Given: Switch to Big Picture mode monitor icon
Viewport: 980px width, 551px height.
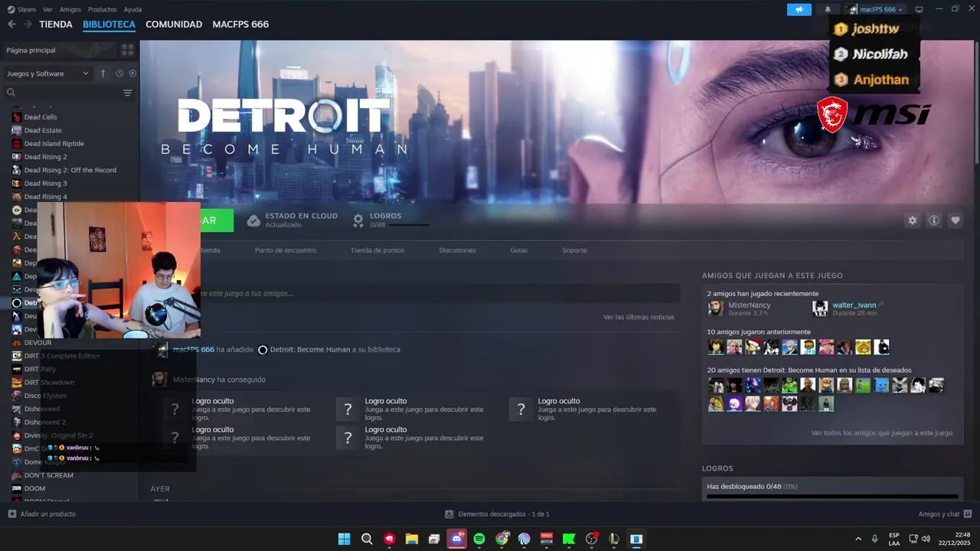Looking at the screenshot, I should 920,9.
